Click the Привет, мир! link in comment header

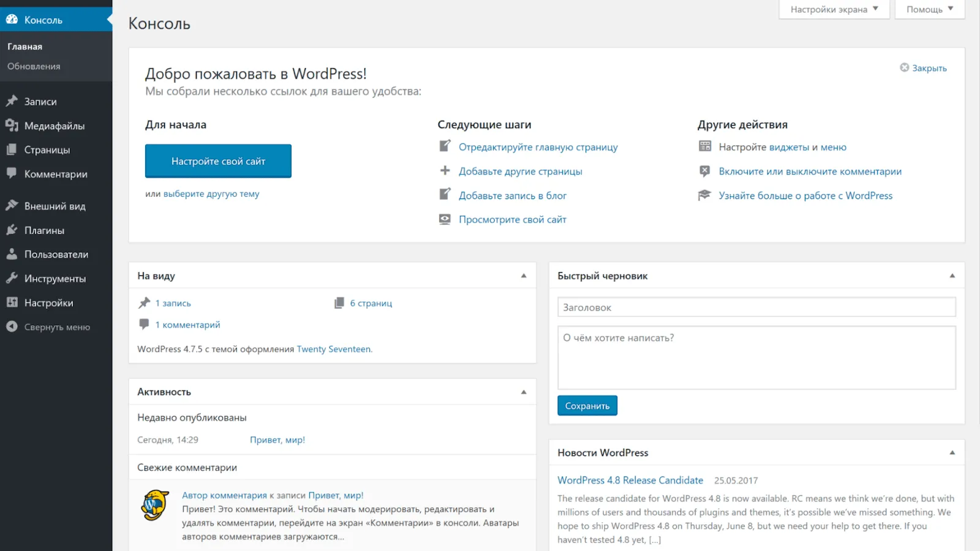coord(336,495)
